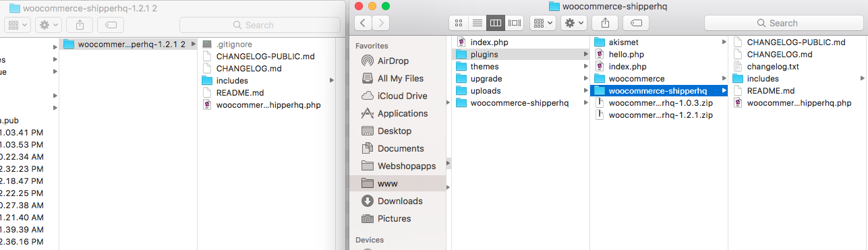Click the Search field in right window
Viewport: 868px width, 250px height.
click(x=782, y=23)
